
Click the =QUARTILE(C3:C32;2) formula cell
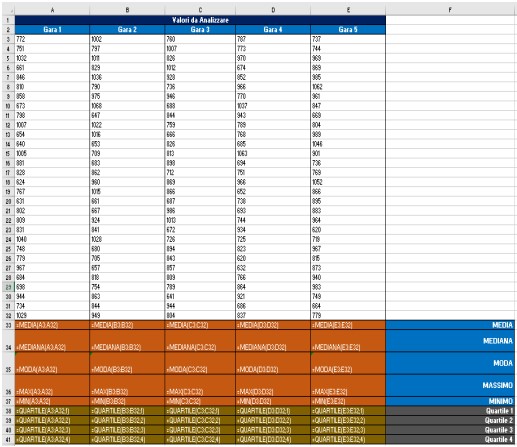[200, 420]
